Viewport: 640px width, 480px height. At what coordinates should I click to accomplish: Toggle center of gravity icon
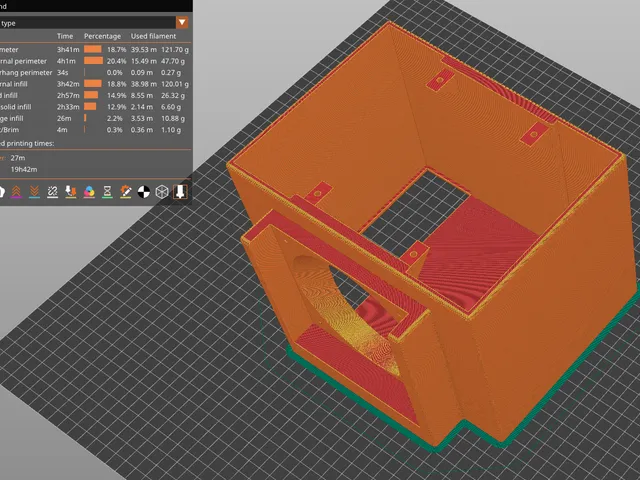tap(144, 191)
